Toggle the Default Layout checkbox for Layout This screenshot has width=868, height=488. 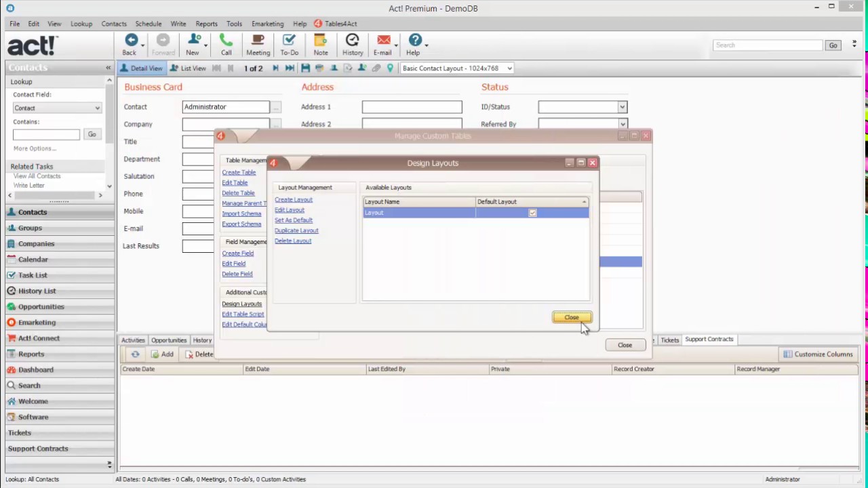532,213
